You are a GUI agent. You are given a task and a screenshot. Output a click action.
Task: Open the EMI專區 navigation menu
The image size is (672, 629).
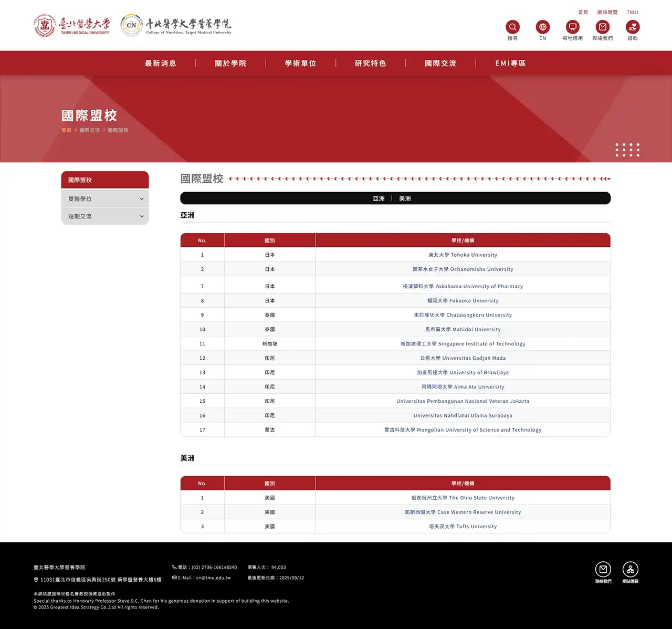pos(510,64)
